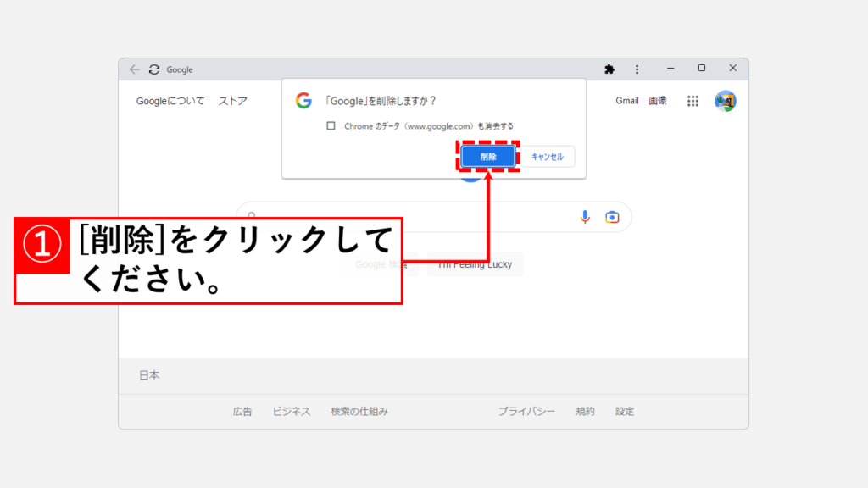Open the Googleについて link

click(x=170, y=101)
